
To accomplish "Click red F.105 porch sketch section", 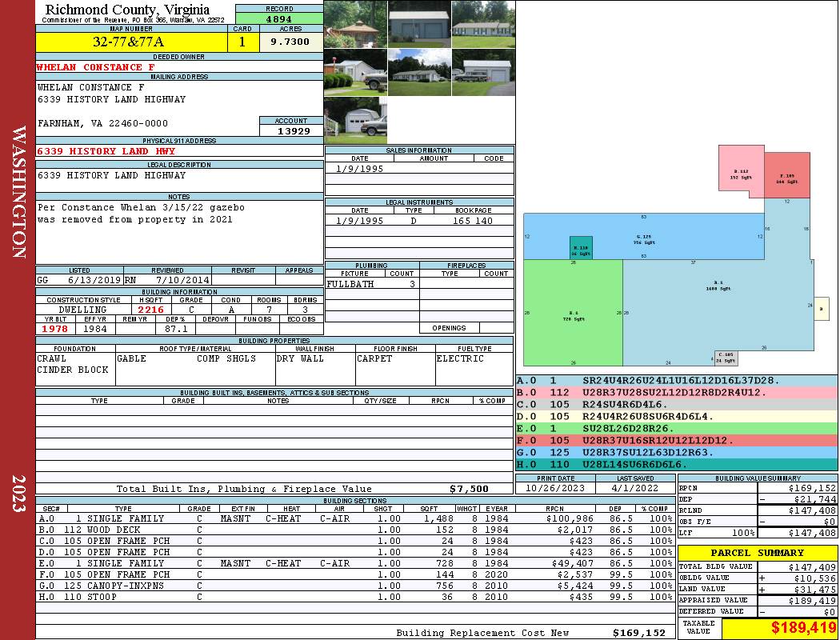I will point(787,175).
